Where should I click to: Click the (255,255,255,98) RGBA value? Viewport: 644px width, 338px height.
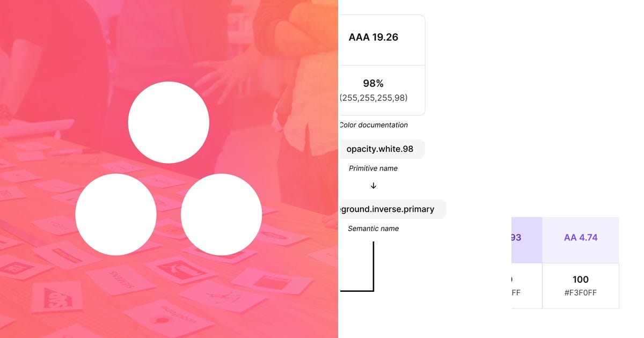click(374, 98)
